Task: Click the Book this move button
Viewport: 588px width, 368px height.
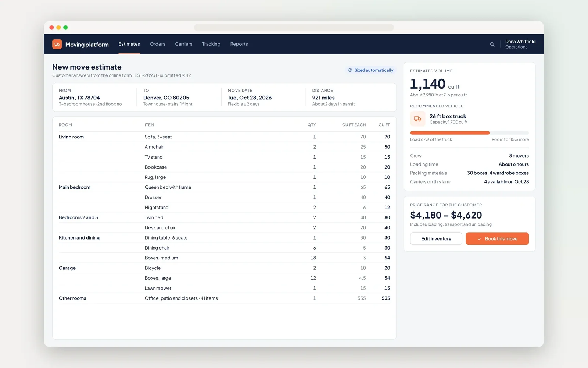Action: 497,238
